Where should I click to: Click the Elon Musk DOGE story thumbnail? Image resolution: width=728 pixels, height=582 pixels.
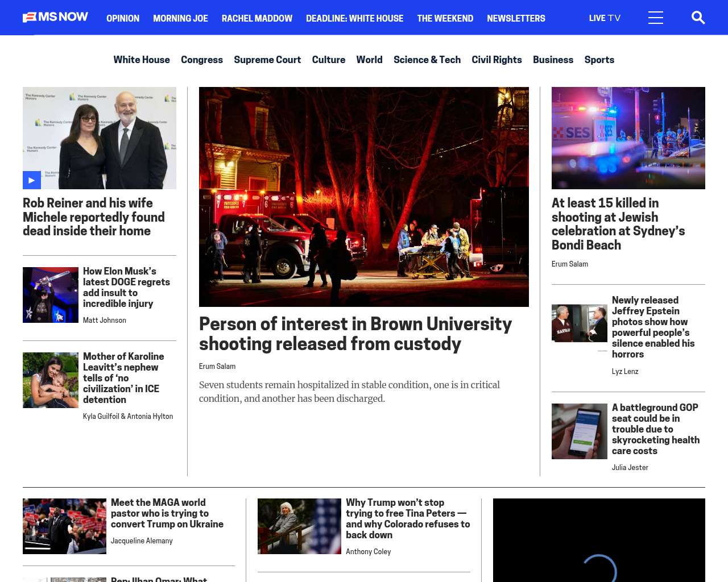[51, 295]
